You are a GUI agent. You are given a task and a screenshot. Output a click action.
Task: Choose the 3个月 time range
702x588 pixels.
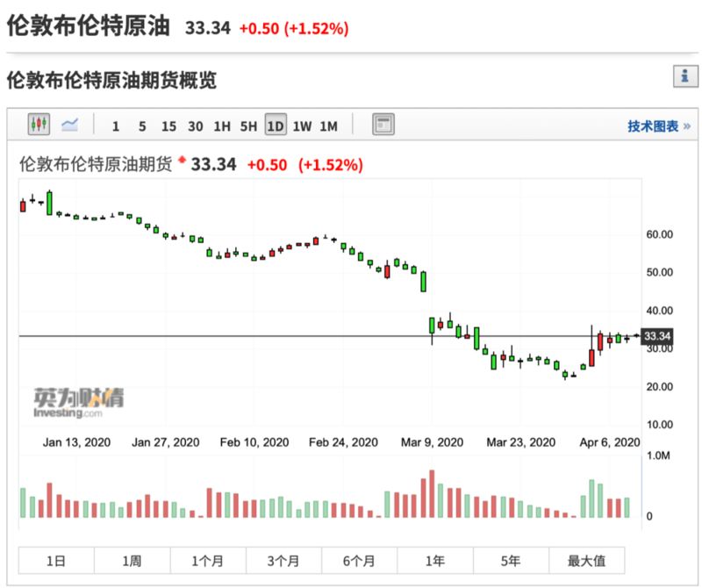click(x=283, y=560)
